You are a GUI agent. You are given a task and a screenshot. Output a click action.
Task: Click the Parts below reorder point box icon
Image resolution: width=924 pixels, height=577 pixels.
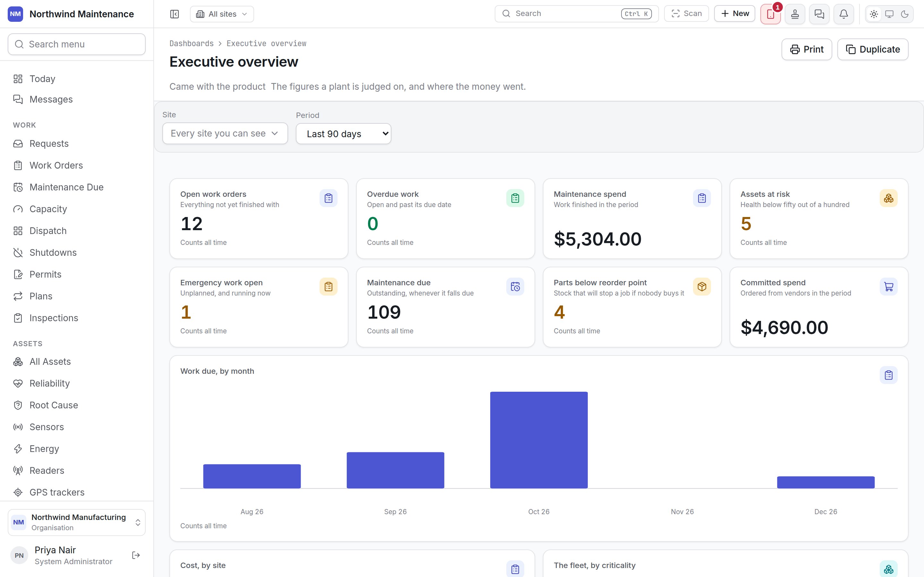(x=702, y=287)
